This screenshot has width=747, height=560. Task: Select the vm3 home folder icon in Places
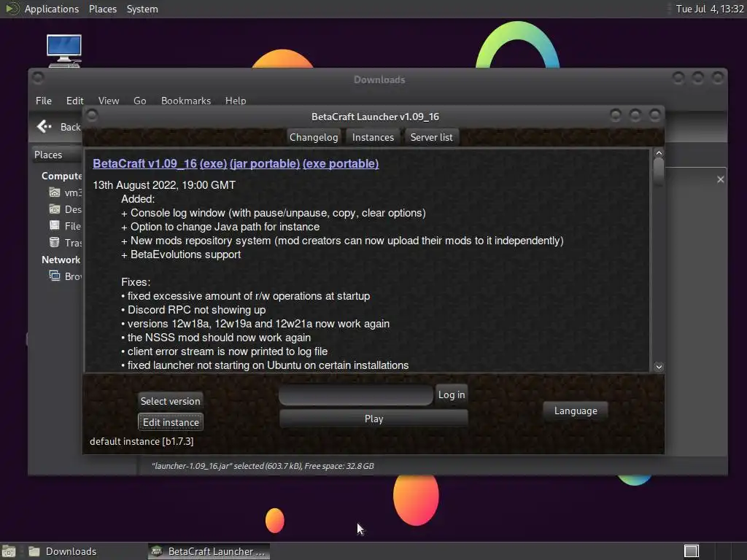click(x=55, y=192)
